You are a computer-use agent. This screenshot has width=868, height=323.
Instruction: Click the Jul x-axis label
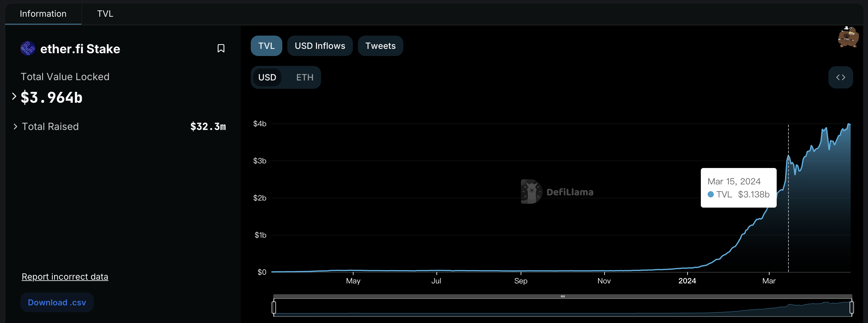436,281
